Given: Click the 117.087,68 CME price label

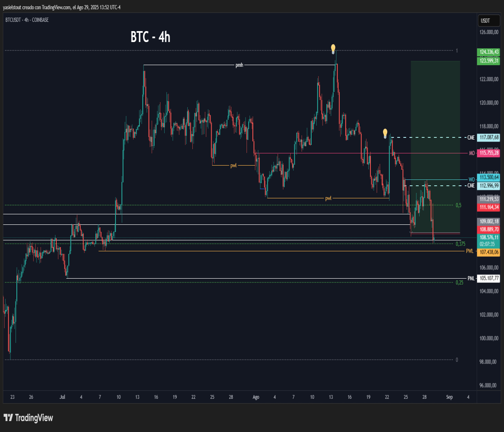Looking at the screenshot, I should point(489,137).
